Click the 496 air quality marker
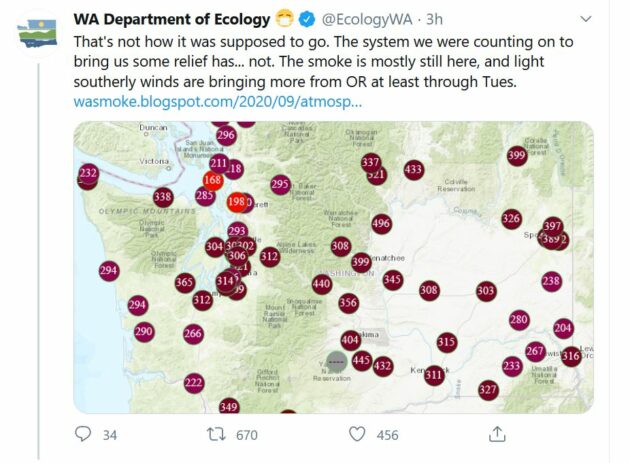Viewport: 630px width, 463px height. point(381,223)
